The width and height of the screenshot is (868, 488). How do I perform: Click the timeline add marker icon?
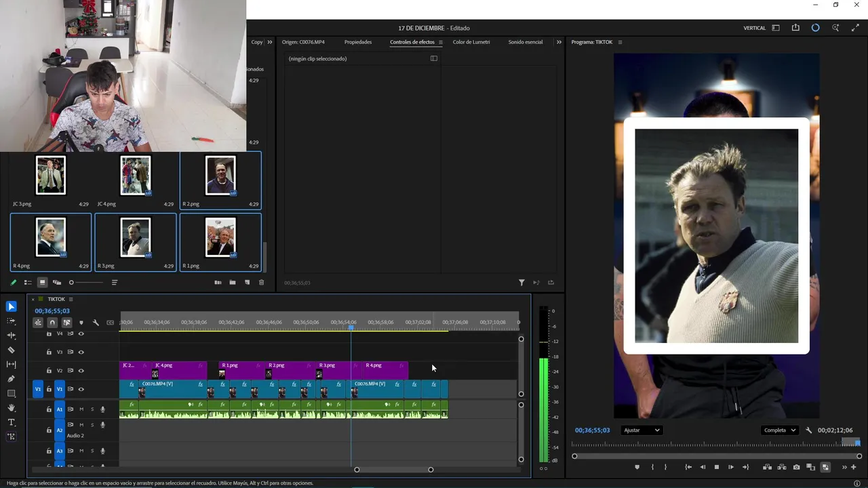coord(81,323)
